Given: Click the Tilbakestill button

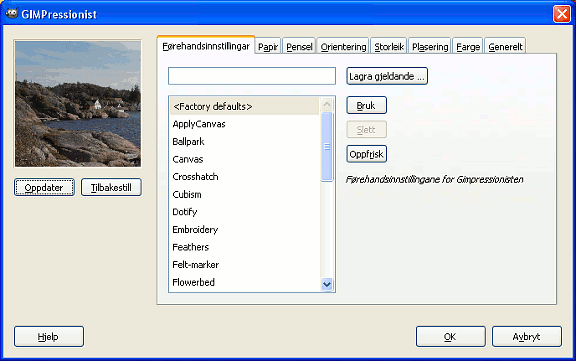Looking at the screenshot, I should pyautogui.click(x=111, y=187).
